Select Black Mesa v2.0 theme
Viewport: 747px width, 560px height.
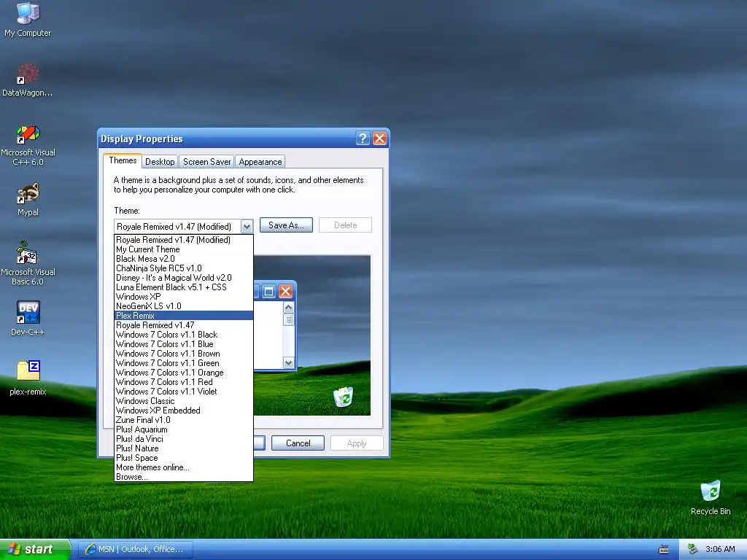[x=184, y=259]
